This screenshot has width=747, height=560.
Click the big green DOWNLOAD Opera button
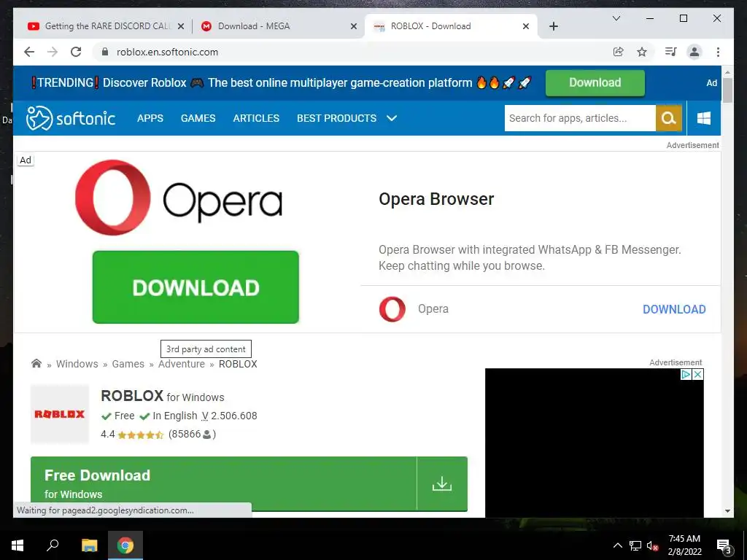[196, 287]
